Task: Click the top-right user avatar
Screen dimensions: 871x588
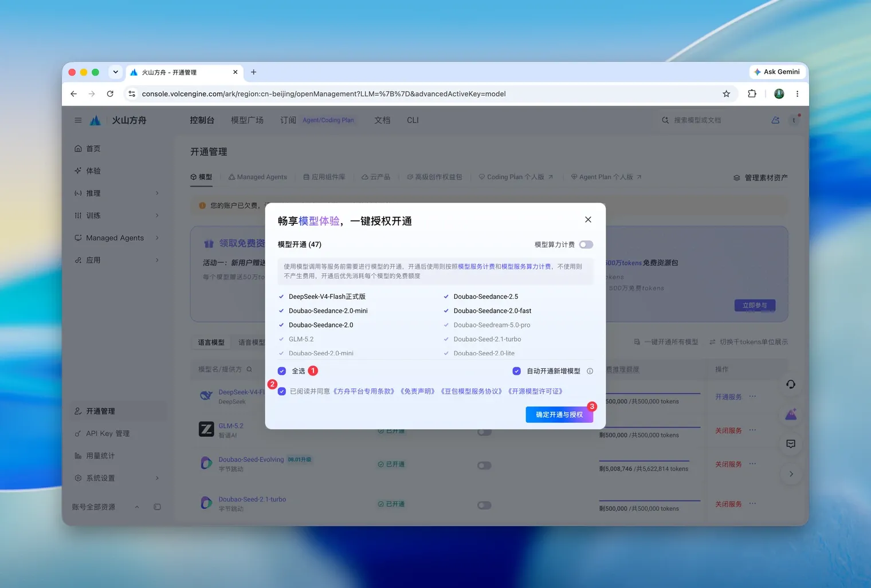Action: [794, 120]
